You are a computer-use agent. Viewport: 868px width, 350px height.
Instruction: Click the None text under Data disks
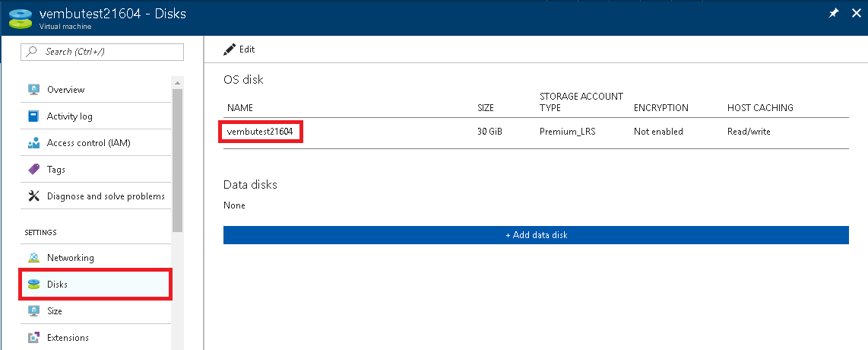[x=234, y=205]
